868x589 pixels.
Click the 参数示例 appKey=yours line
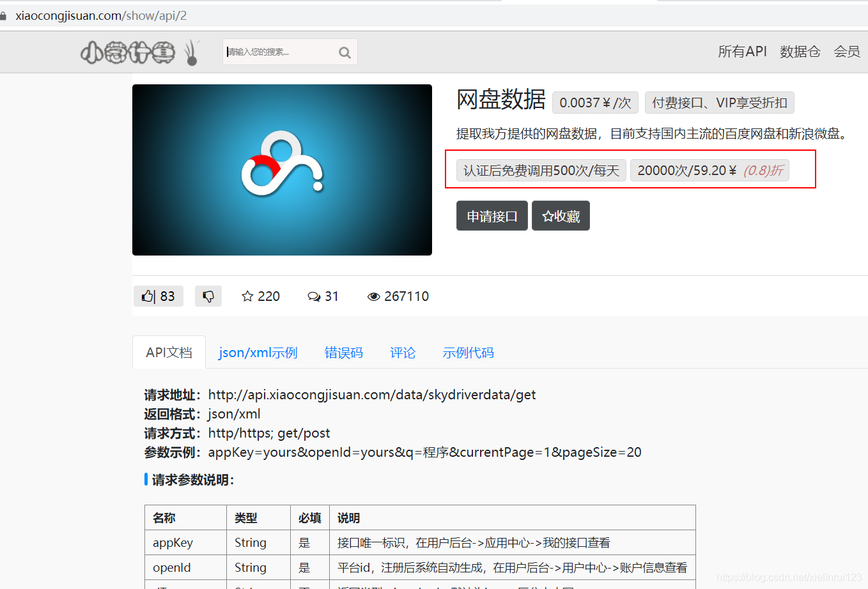coord(392,452)
